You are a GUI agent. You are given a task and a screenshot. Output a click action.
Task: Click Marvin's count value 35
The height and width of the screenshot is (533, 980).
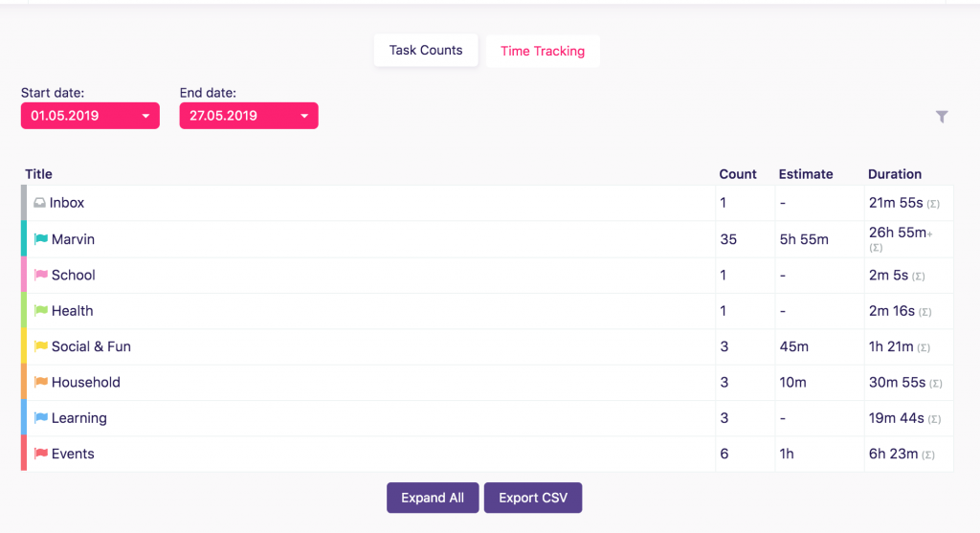pyautogui.click(x=728, y=239)
